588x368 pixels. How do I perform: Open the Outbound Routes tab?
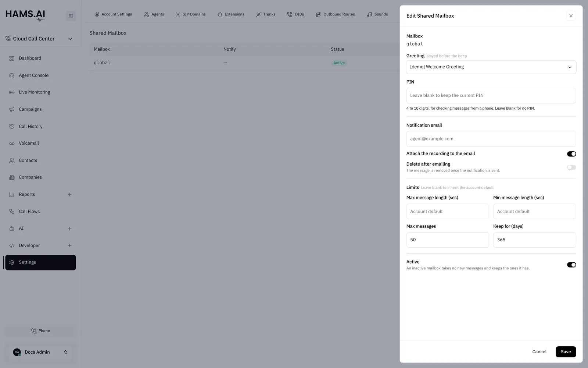335,14
